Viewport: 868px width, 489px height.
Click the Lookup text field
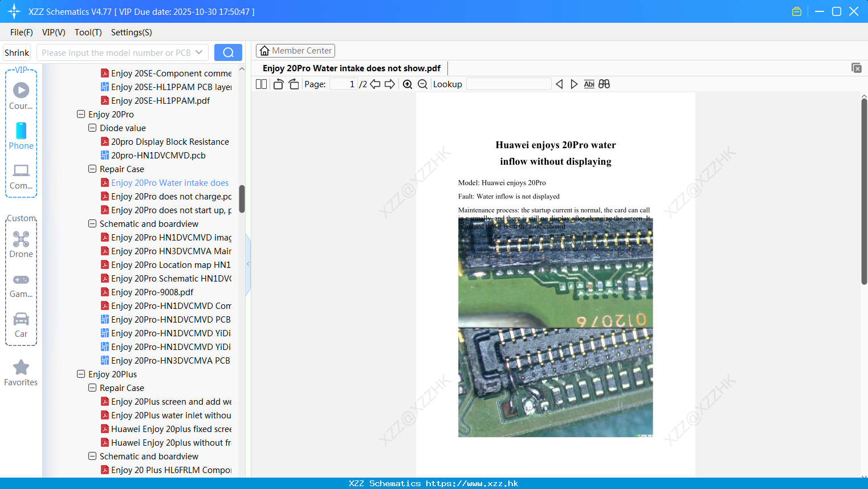(x=509, y=84)
